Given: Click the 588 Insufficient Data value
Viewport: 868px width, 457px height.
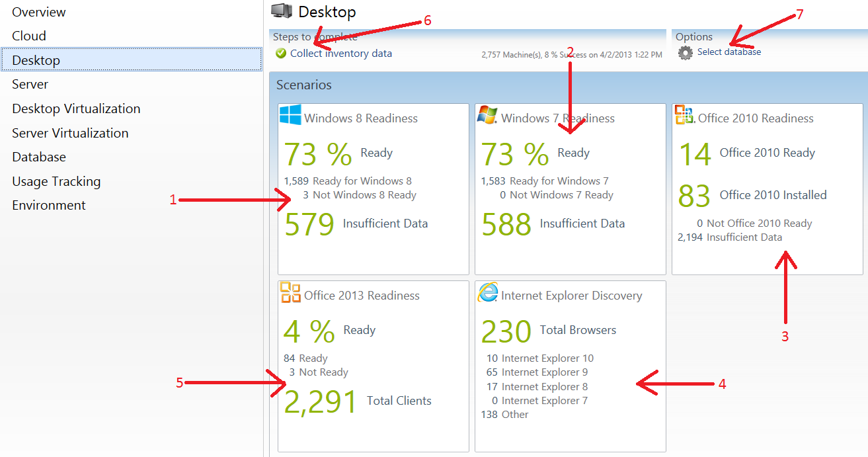Looking at the screenshot, I should pyautogui.click(x=553, y=224).
